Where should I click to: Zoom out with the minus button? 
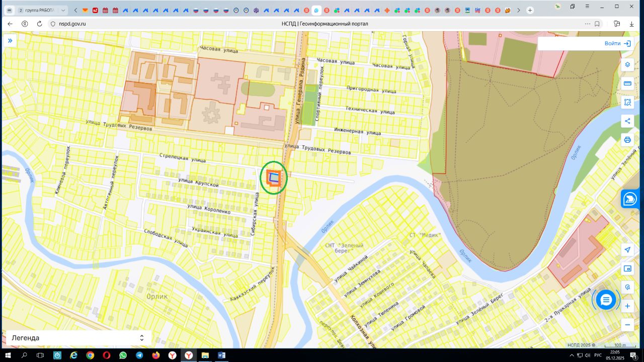[x=627, y=325]
